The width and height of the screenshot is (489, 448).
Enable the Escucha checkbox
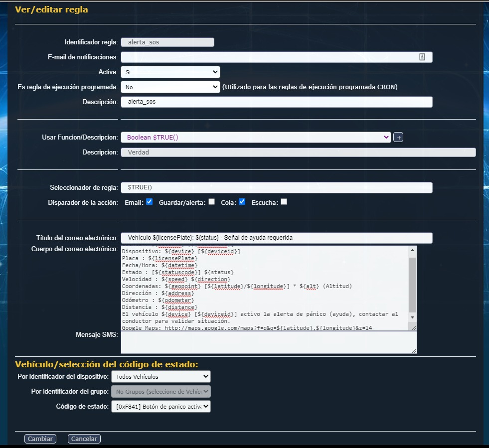pyautogui.click(x=284, y=202)
